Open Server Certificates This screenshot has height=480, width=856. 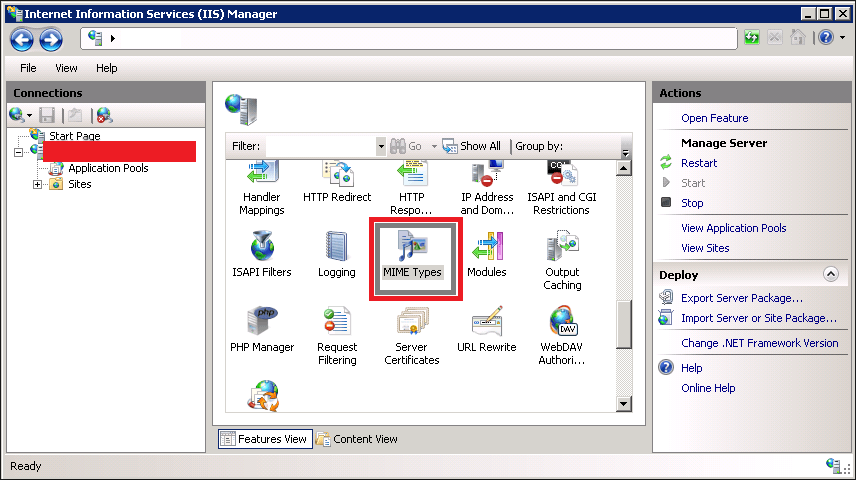pyautogui.click(x=412, y=336)
